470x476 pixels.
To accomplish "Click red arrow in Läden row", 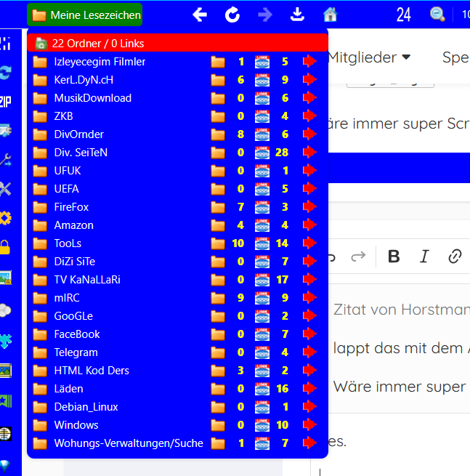I will point(309,389).
